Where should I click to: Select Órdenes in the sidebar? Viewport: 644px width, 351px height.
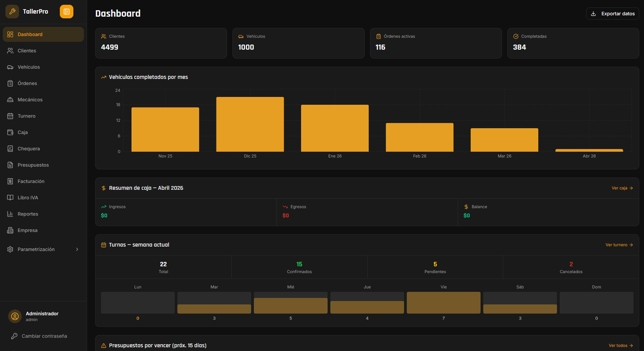[27, 83]
